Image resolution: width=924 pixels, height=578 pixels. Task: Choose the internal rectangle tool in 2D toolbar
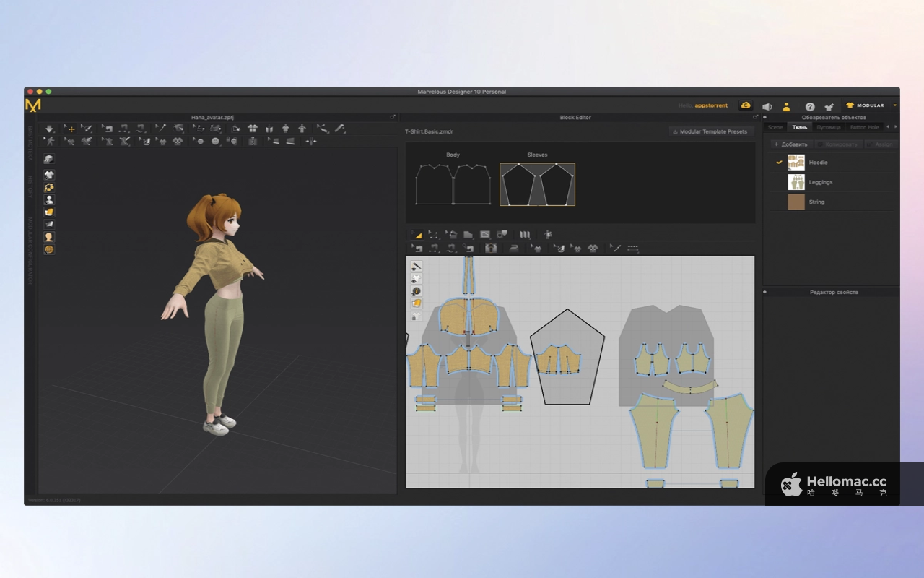coord(486,234)
